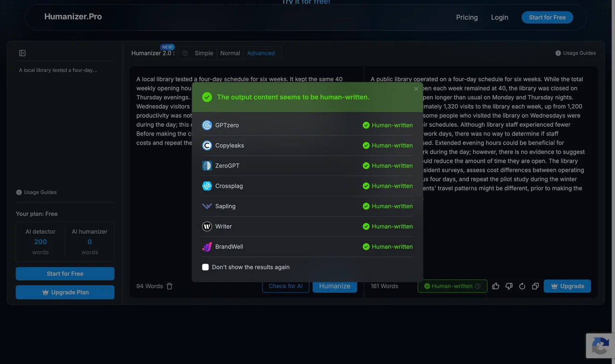Open history item "A local library tested a four-day..."
Viewport: 615px width, 364px height.
tap(58, 70)
